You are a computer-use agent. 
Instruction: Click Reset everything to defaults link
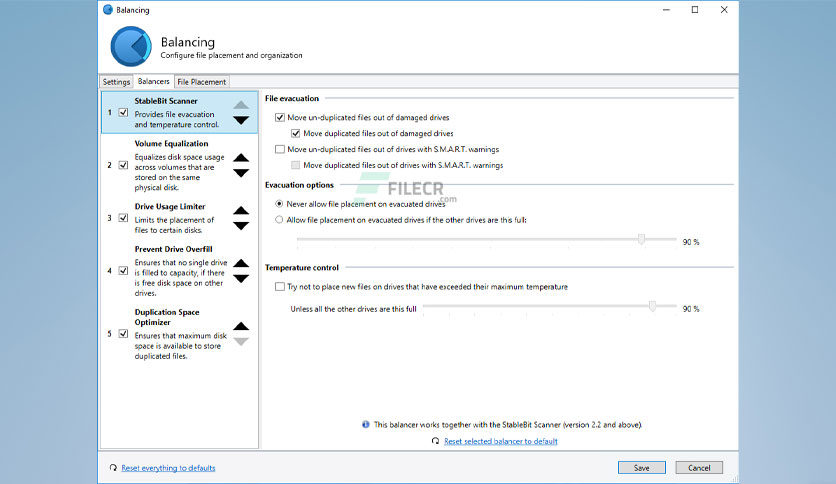click(x=168, y=467)
